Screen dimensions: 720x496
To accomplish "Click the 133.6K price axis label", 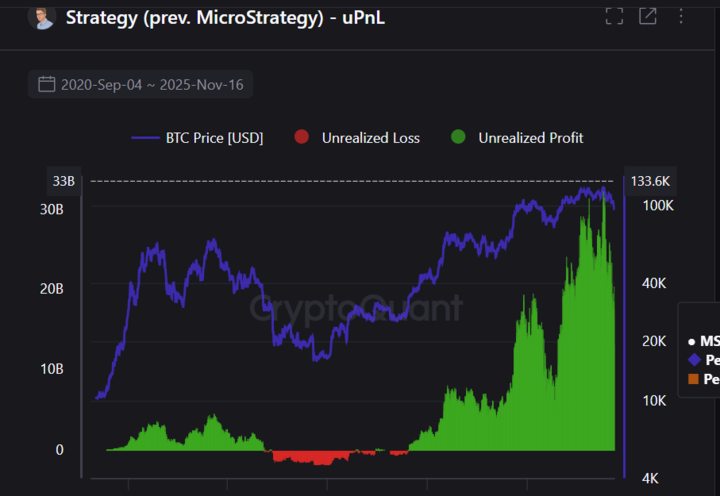I will (650, 181).
